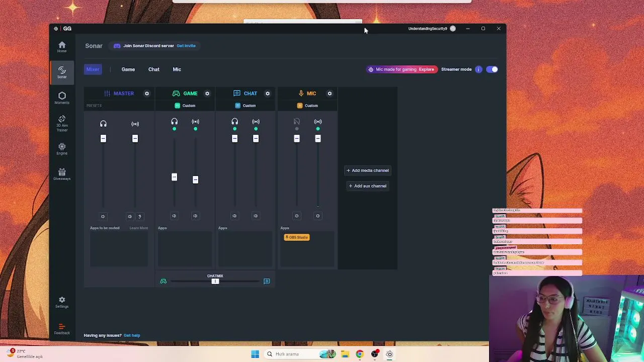Click the Chat headphones volume fader handle

tap(234, 138)
